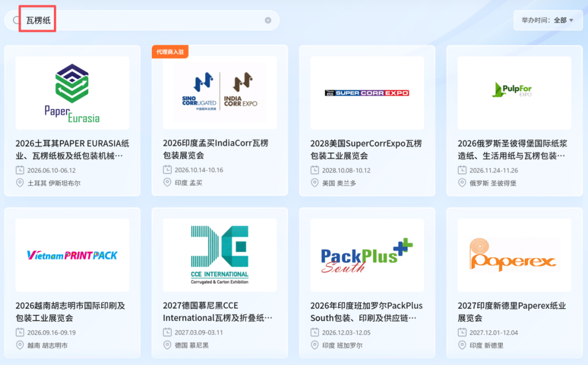The height and width of the screenshot is (365, 588).
Task: Open title 2026俄罗斯圣彼得堡国际纸浆造纸 exhibition
Action: click(x=512, y=150)
